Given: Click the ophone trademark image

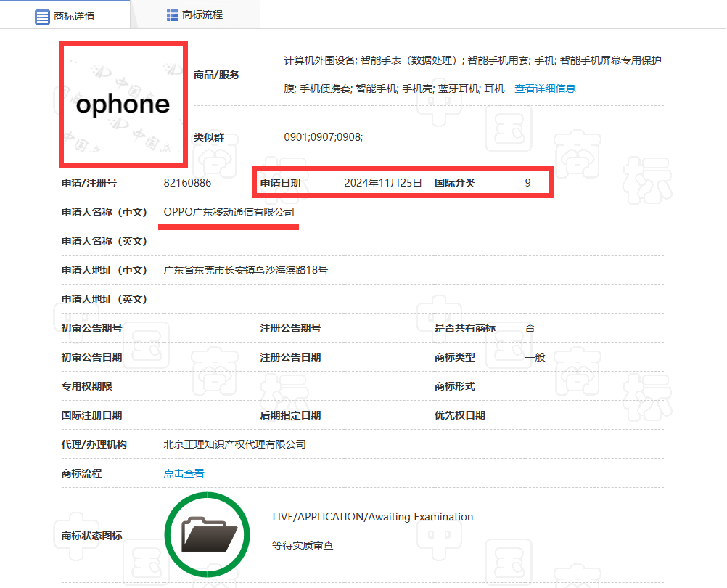Looking at the screenshot, I should 123,105.
